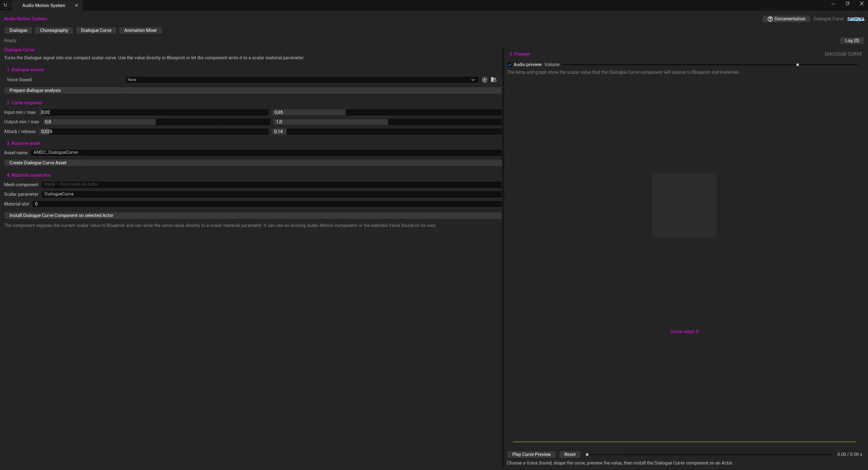Click the pink 'Audio Motion System' title text
The width and height of the screenshot is (868, 470).
(x=25, y=19)
